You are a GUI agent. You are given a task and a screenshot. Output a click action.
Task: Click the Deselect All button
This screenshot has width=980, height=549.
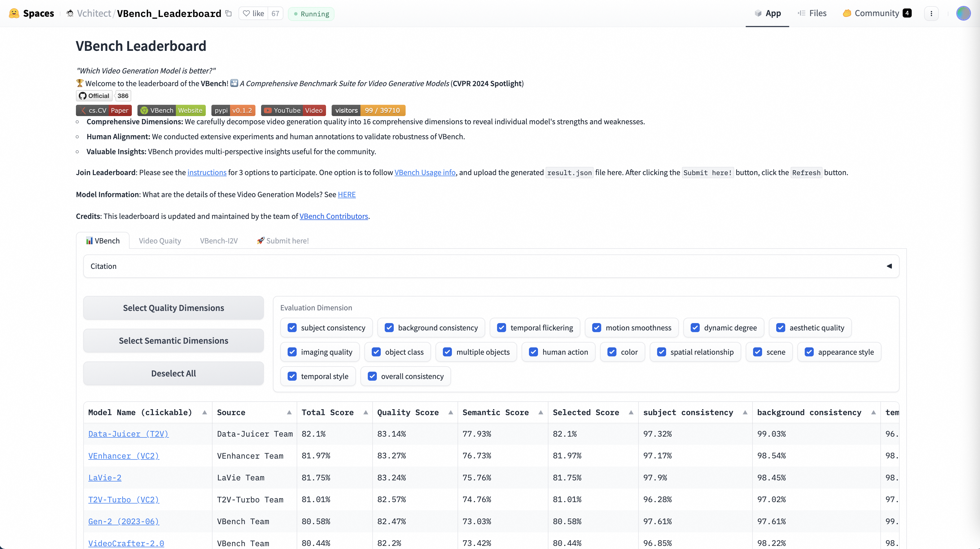[174, 374]
